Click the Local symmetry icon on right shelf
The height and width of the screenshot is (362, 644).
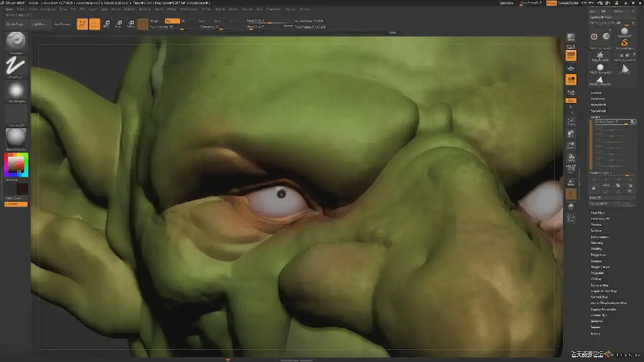571,92
